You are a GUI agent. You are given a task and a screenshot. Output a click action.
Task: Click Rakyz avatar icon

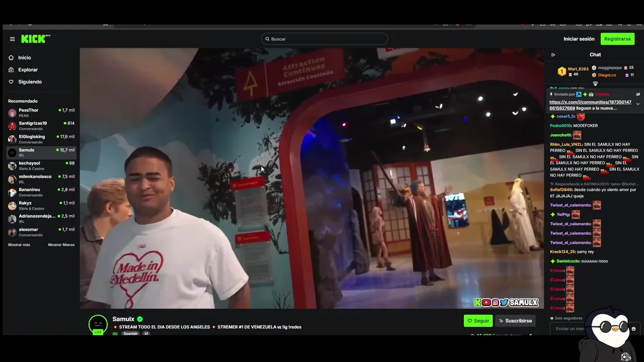pyautogui.click(x=12, y=206)
